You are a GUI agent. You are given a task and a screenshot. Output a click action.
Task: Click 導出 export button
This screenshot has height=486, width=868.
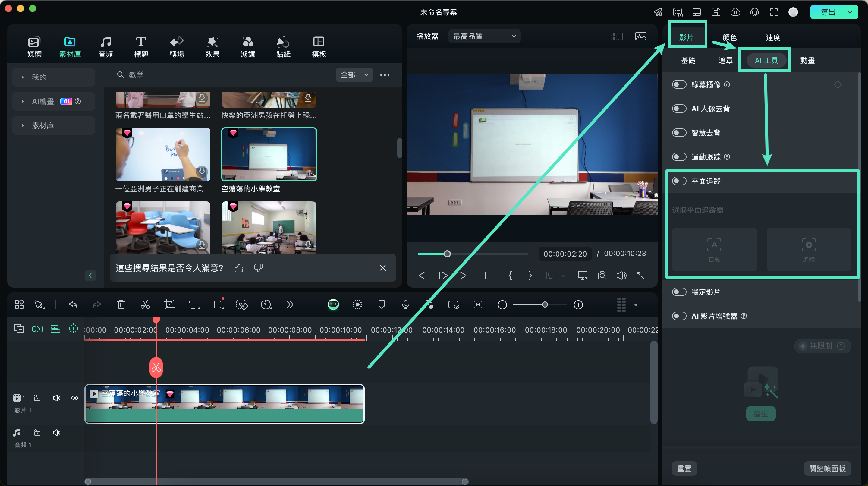[x=830, y=11]
